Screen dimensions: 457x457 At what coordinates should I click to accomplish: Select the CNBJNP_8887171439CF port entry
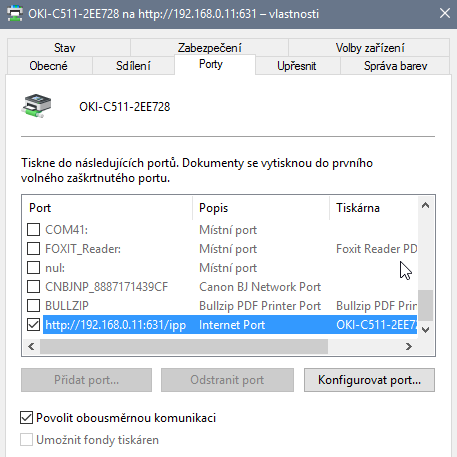pyautogui.click(x=106, y=287)
